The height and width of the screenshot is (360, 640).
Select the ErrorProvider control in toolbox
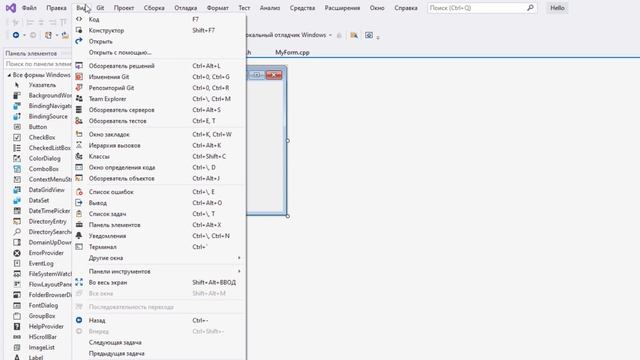click(46, 253)
